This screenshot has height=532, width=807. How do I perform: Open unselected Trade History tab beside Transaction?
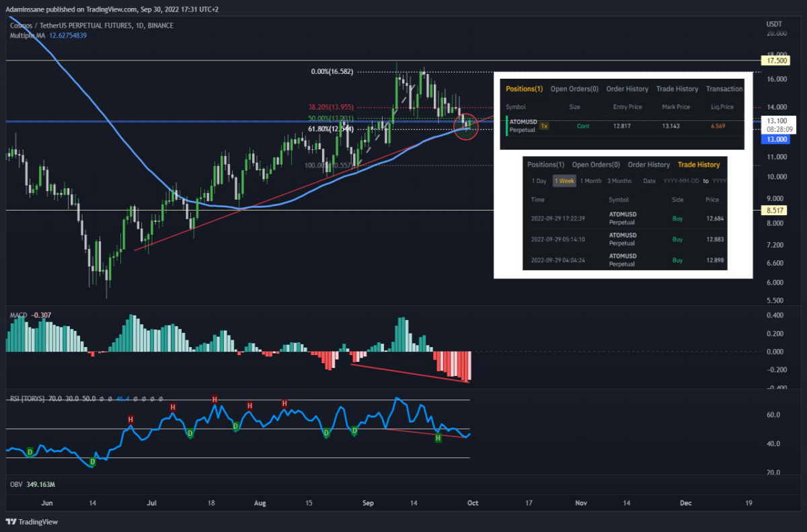(x=677, y=89)
